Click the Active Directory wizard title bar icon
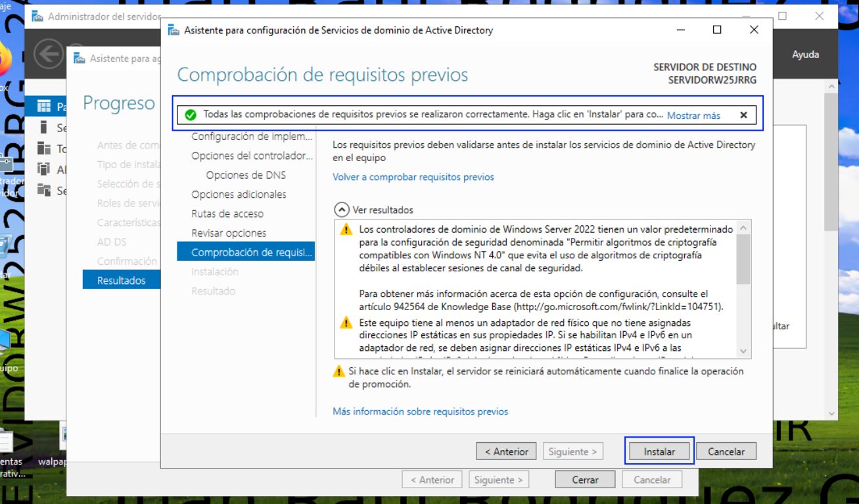The height and width of the screenshot is (504, 859). (174, 30)
